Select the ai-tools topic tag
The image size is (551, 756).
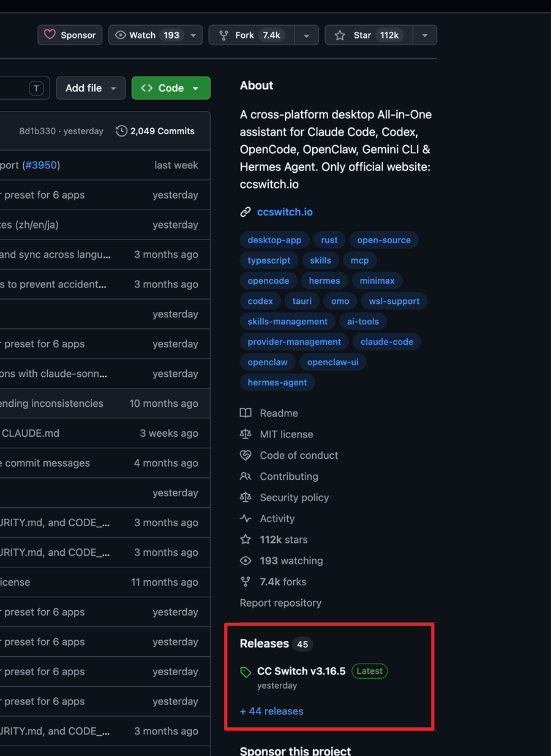coord(363,321)
